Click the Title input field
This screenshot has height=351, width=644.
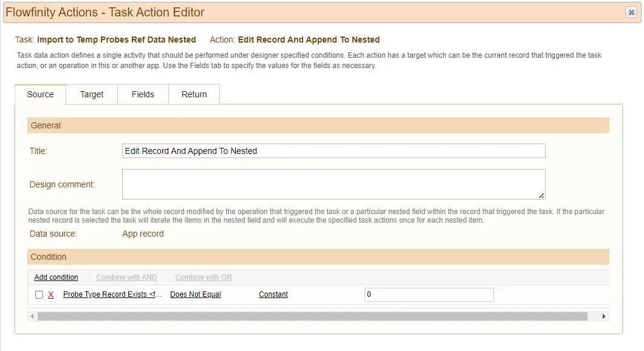pyautogui.click(x=334, y=151)
